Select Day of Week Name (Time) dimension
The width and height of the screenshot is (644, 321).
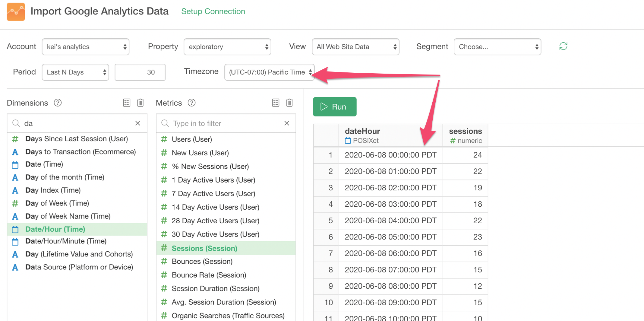(77, 216)
